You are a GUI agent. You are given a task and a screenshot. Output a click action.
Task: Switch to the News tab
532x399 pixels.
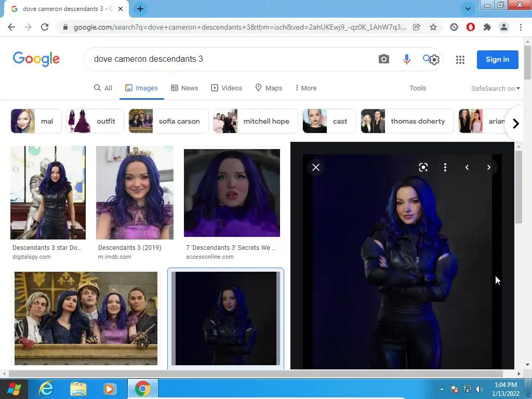click(x=184, y=88)
